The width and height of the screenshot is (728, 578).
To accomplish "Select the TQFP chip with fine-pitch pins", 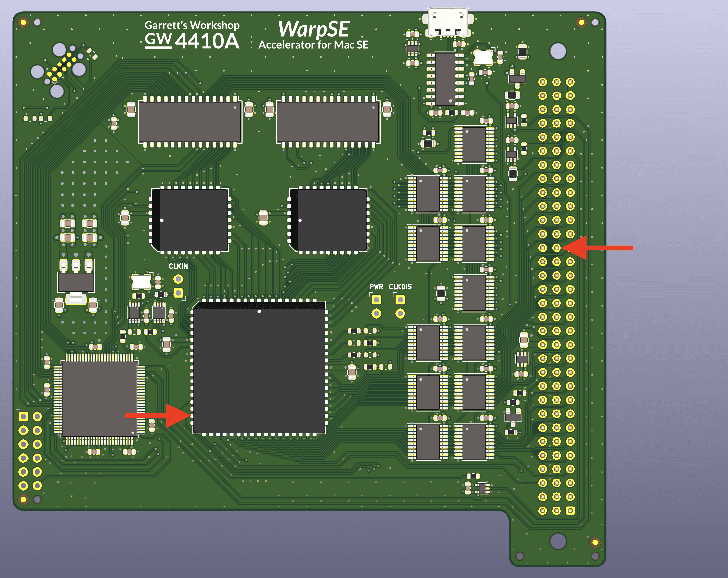I will [100, 399].
